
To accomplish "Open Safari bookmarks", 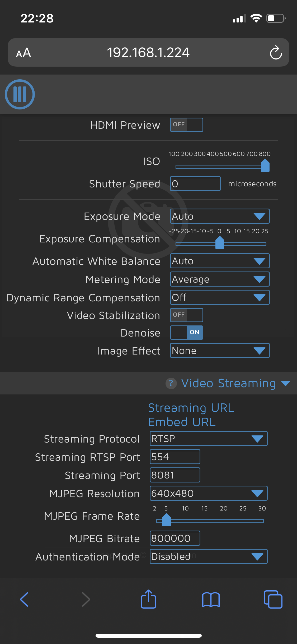I will tap(211, 600).
